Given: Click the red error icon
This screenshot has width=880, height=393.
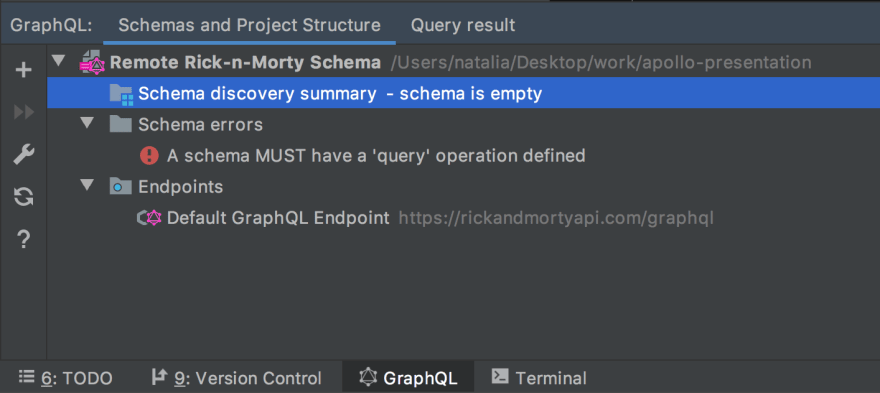Looking at the screenshot, I should pyautogui.click(x=149, y=156).
